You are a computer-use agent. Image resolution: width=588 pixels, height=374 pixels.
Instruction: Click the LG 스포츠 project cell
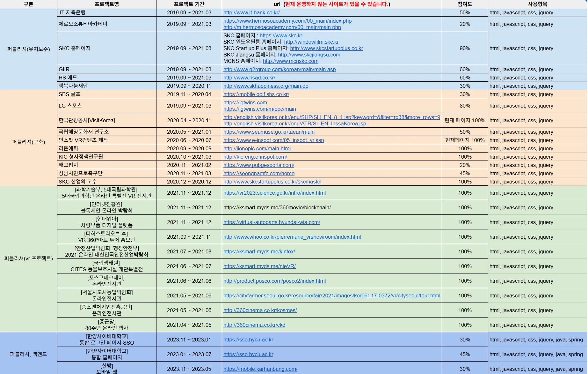point(107,106)
